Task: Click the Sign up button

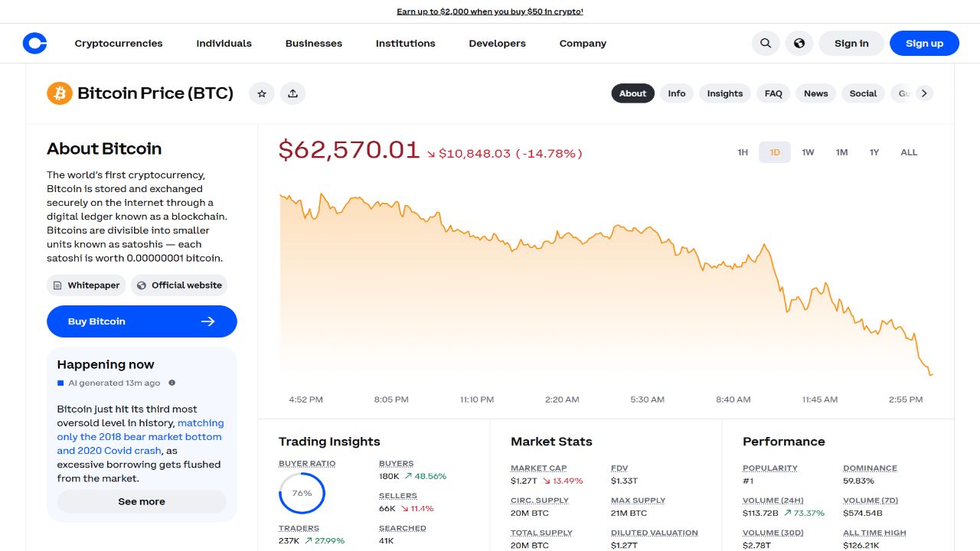Action: [x=924, y=44]
